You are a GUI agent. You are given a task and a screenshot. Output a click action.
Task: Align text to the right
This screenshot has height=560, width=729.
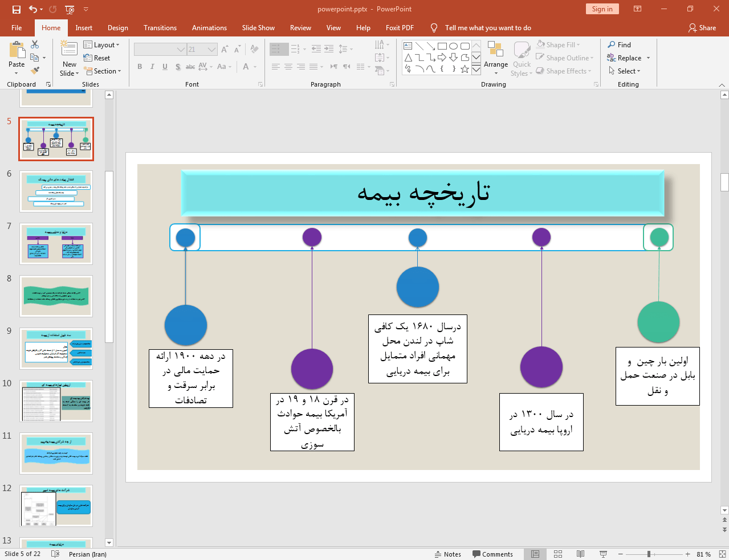(301, 67)
